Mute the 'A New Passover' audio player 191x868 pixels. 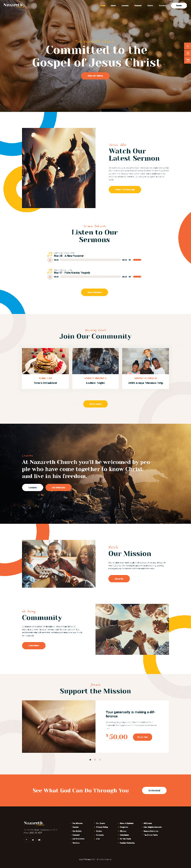point(130,260)
